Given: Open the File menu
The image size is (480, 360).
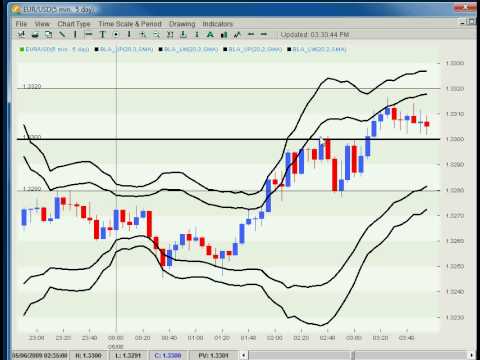Looking at the screenshot, I should 21,24.
